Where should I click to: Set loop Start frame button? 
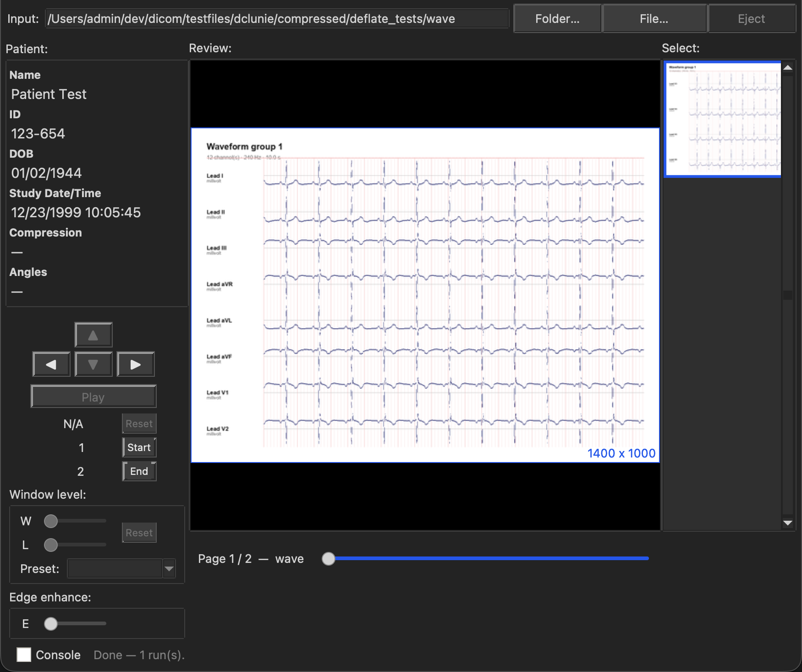coord(139,447)
